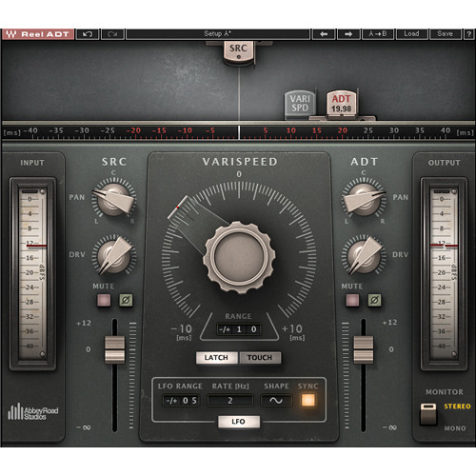Select LATCH mode
This screenshot has height=476, width=476.
pyautogui.click(x=216, y=358)
